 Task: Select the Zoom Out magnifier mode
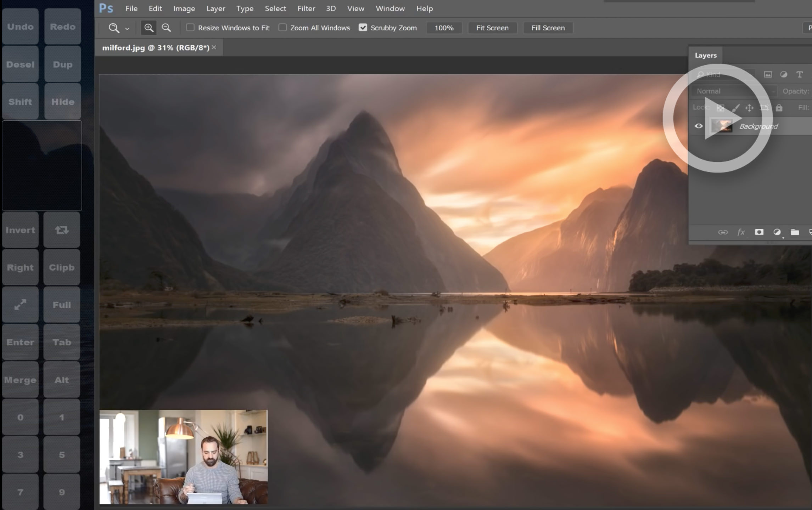(166, 28)
